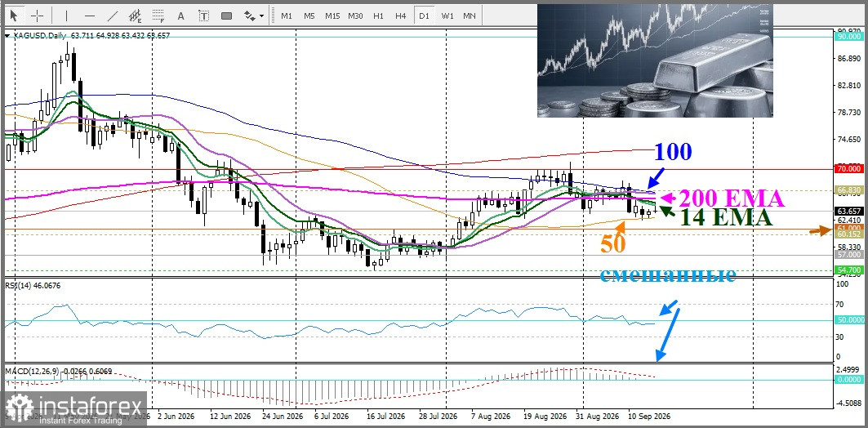Select the text label tool
Image resolution: width=868 pixels, height=428 pixels.
point(203,16)
